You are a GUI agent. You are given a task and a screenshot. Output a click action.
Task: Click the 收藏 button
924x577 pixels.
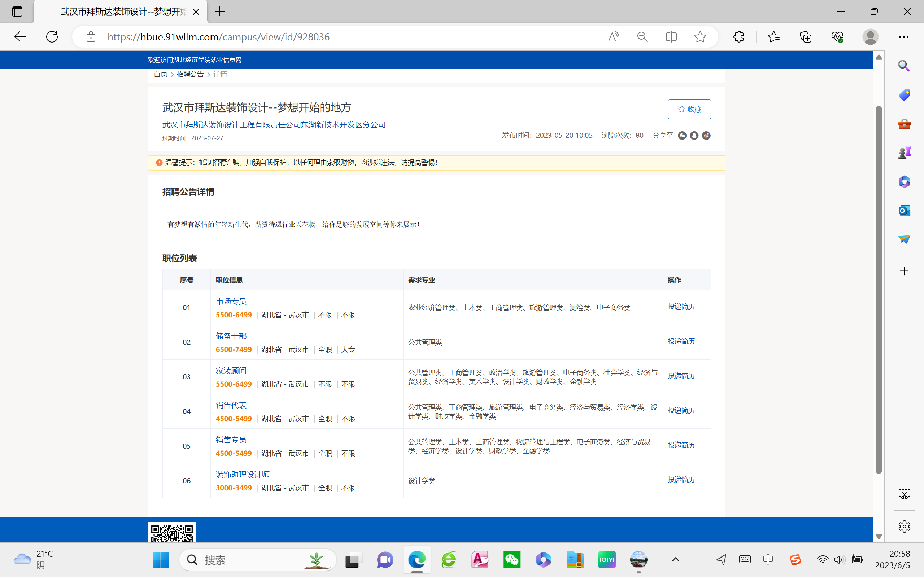(x=689, y=109)
